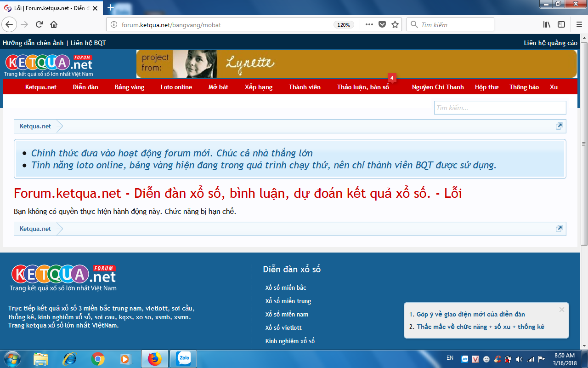Open the Xu menu item
Screen dimensions: 588x368
click(554, 87)
